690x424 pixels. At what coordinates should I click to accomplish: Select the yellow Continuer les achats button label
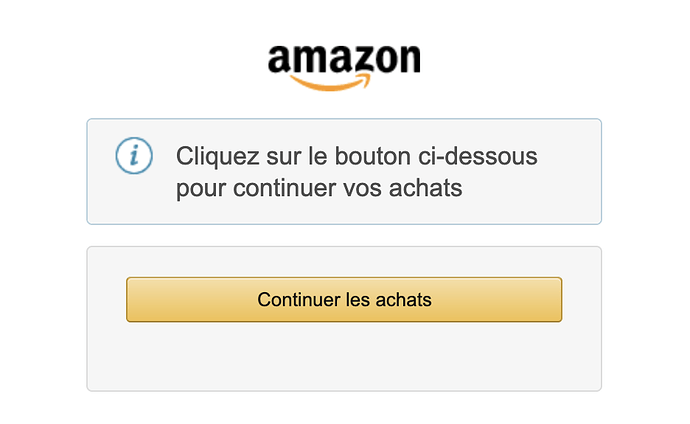pos(344,299)
